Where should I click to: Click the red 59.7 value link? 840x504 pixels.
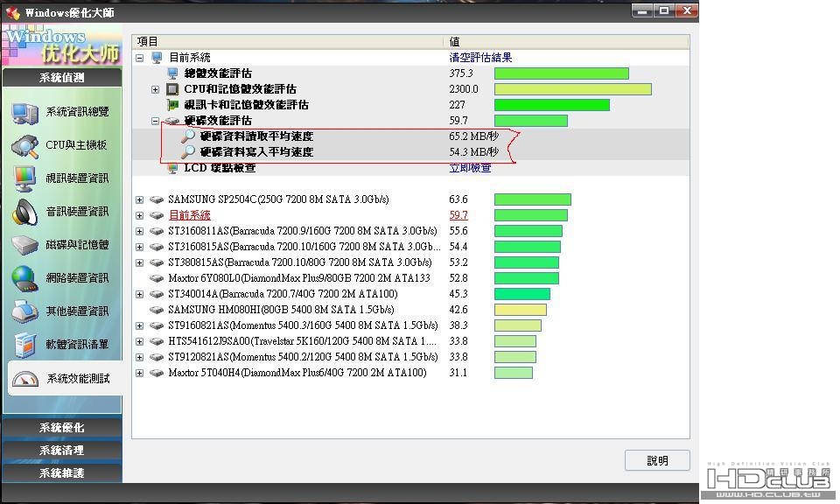458,215
